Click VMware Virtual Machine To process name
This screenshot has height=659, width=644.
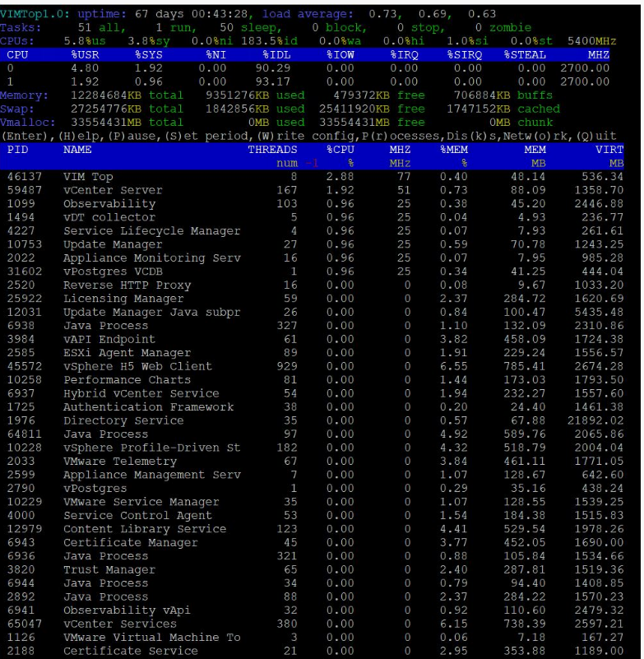click(x=151, y=637)
